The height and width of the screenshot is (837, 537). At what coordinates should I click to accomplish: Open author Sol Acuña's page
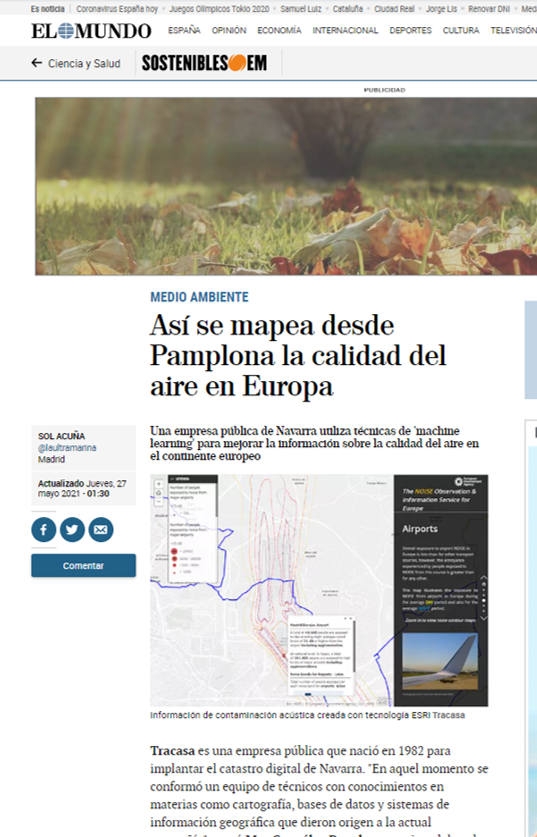pyautogui.click(x=61, y=436)
